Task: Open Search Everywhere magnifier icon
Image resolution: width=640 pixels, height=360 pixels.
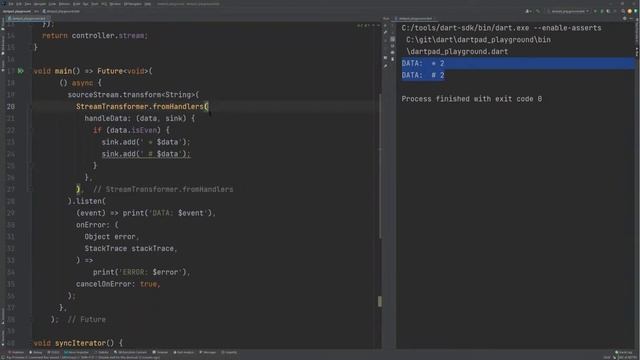Action: coord(623,11)
